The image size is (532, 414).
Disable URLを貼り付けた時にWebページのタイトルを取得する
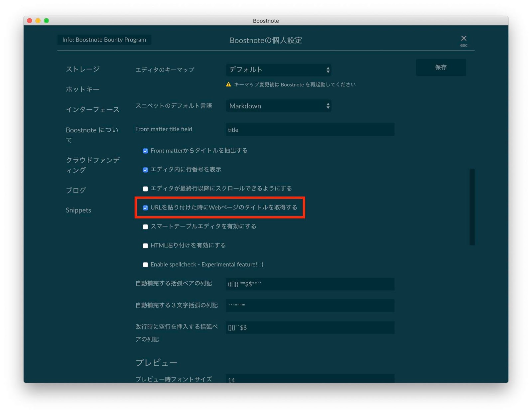point(145,208)
